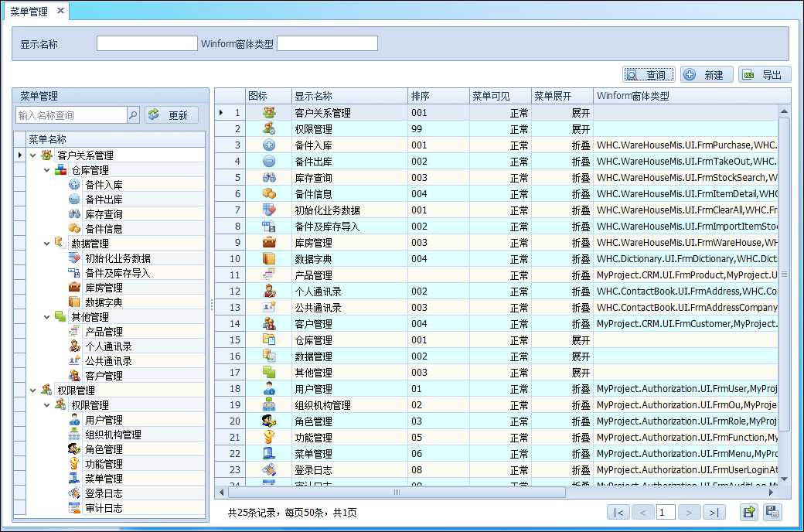Sort by the 菜单展开 column header
The height and width of the screenshot is (532, 804).
tap(561, 96)
